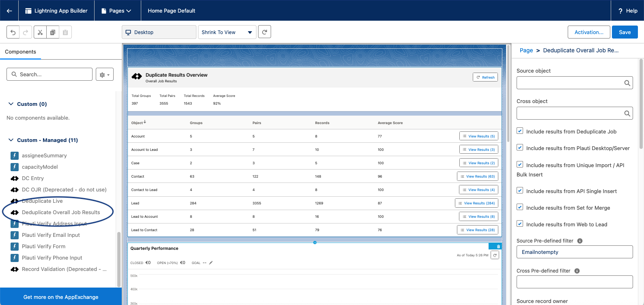644x305 pixels.
Task: Click View Results (5) for Account
Action: pos(479,136)
